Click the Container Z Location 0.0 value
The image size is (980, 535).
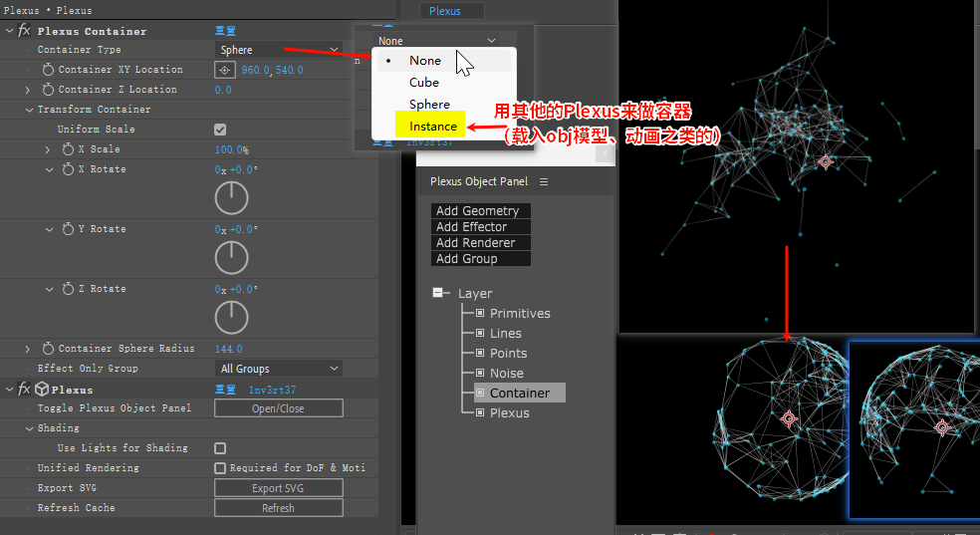[223, 90]
